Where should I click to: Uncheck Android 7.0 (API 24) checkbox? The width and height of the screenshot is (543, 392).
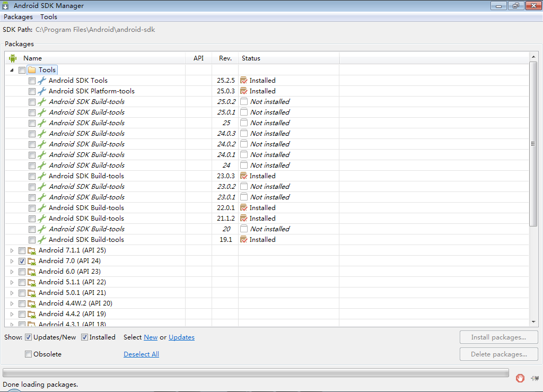click(x=22, y=261)
